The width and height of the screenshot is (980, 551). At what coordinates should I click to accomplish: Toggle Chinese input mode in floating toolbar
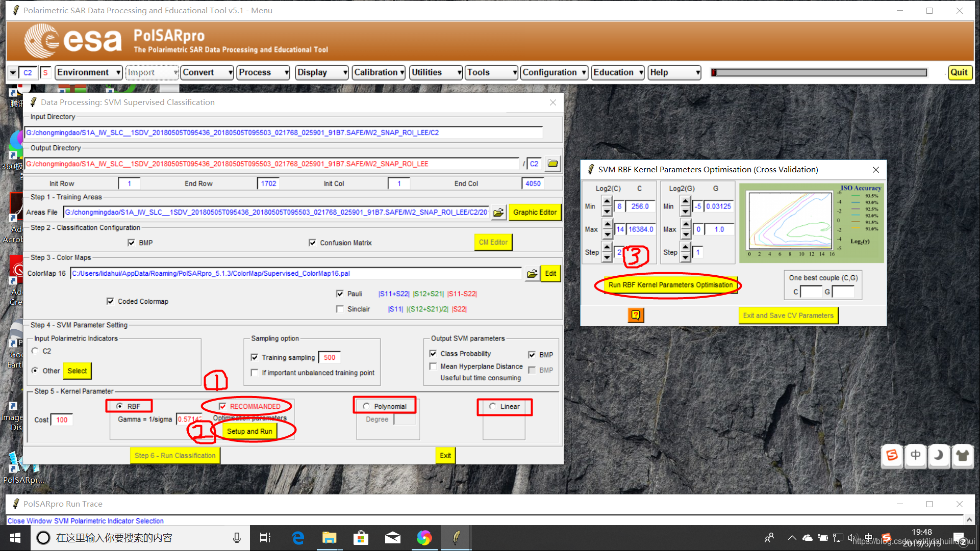pyautogui.click(x=916, y=455)
